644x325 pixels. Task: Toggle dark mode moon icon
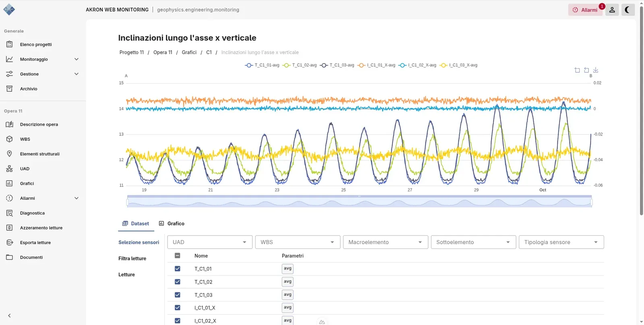(x=627, y=10)
